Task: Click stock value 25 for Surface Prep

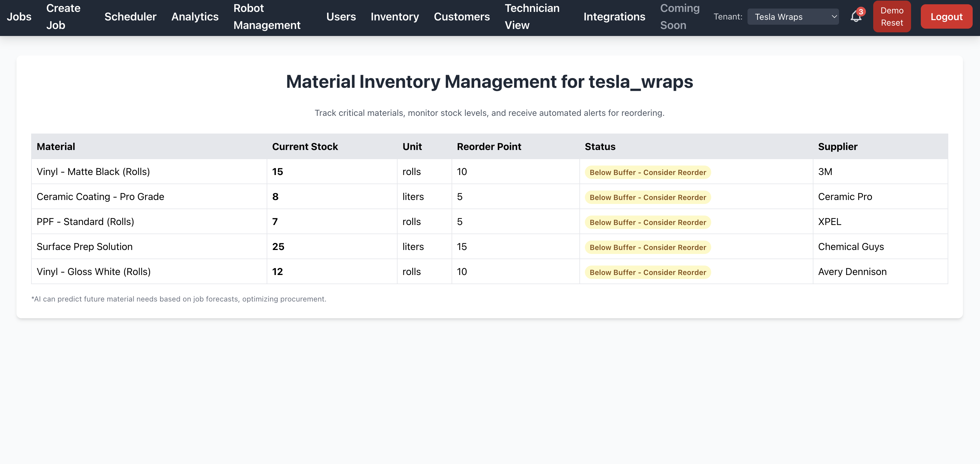Action: pos(278,247)
